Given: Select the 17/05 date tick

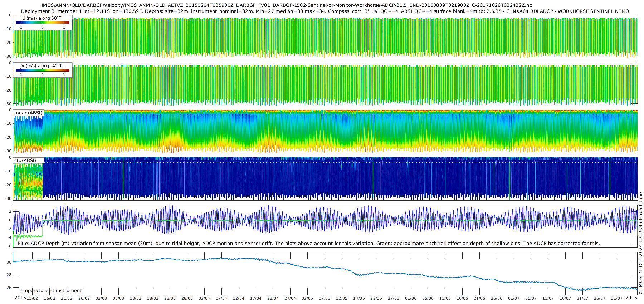Looking at the screenshot, I should point(359,298).
